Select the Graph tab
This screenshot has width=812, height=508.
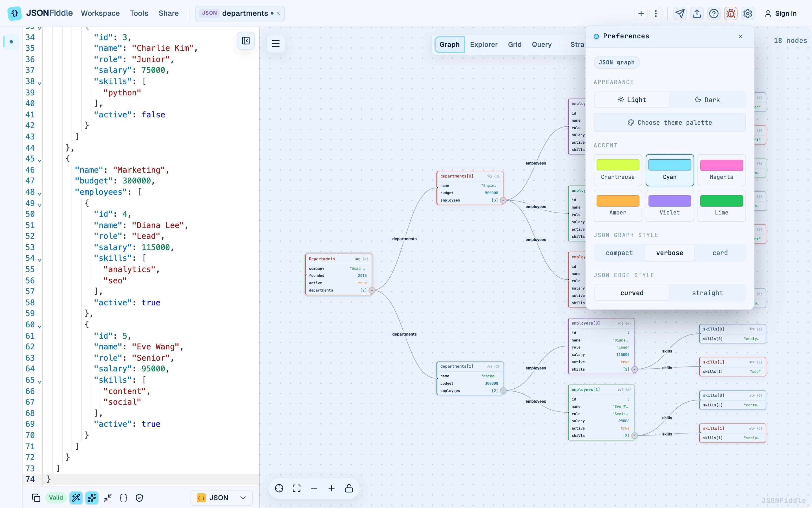click(450, 44)
